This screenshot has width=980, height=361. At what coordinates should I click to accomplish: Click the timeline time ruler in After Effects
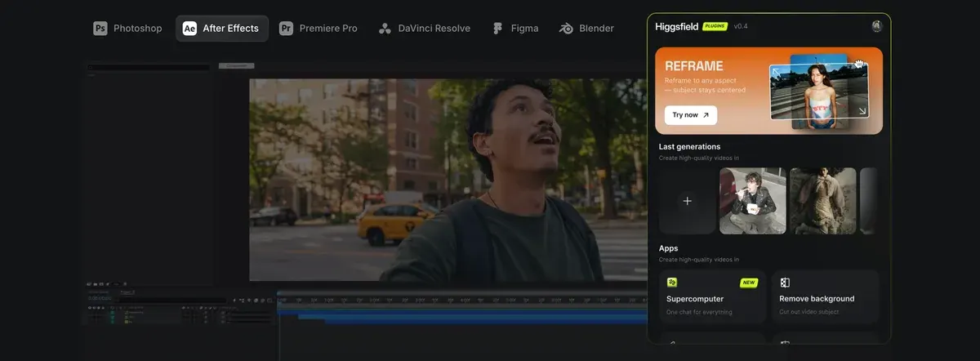point(461,300)
